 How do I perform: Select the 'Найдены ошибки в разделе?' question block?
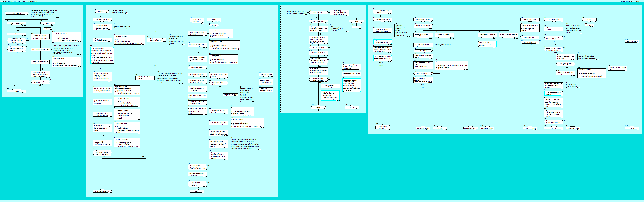point(219,83)
